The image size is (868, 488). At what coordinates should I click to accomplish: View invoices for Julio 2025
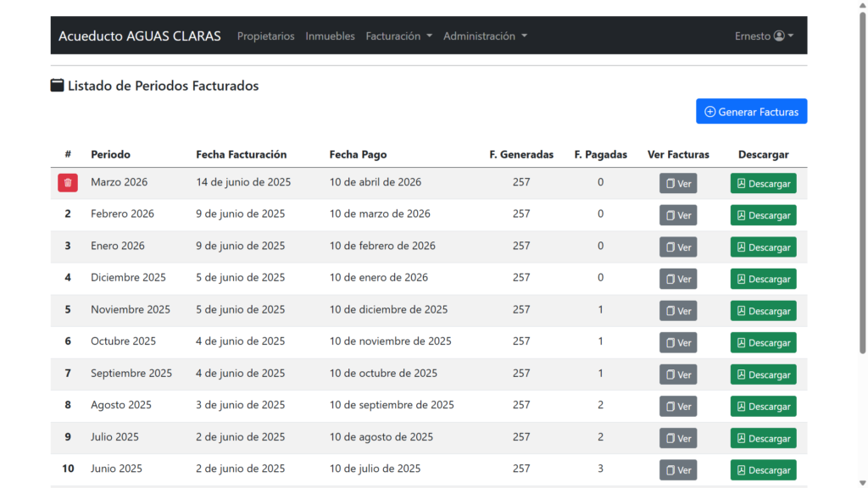click(x=678, y=439)
